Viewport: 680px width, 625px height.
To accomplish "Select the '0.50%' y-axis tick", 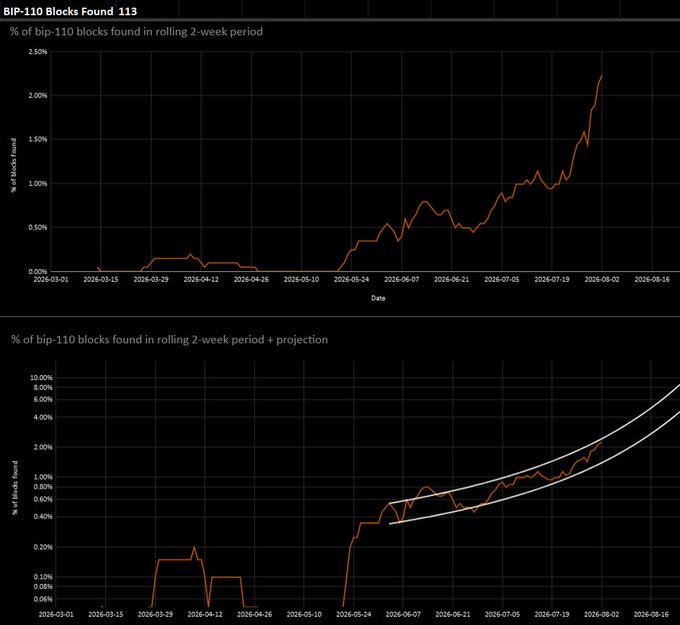I will click(38, 227).
